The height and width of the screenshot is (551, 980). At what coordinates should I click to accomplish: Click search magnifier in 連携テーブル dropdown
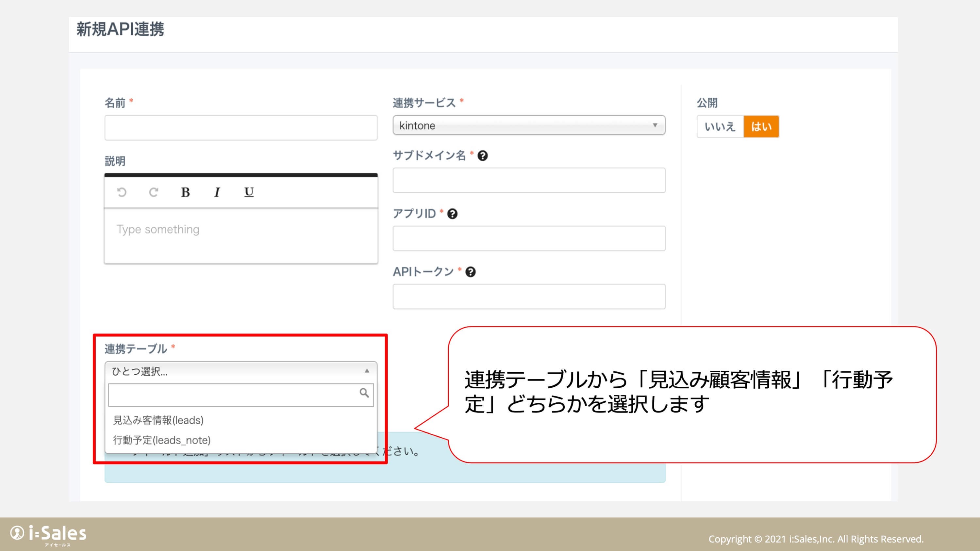coord(364,393)
